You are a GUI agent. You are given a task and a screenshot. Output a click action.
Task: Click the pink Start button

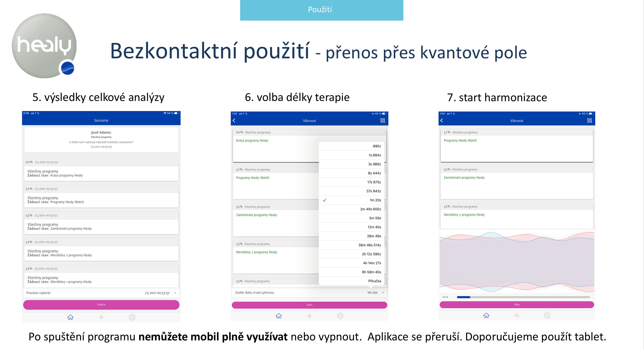click(x=310, y=305)
